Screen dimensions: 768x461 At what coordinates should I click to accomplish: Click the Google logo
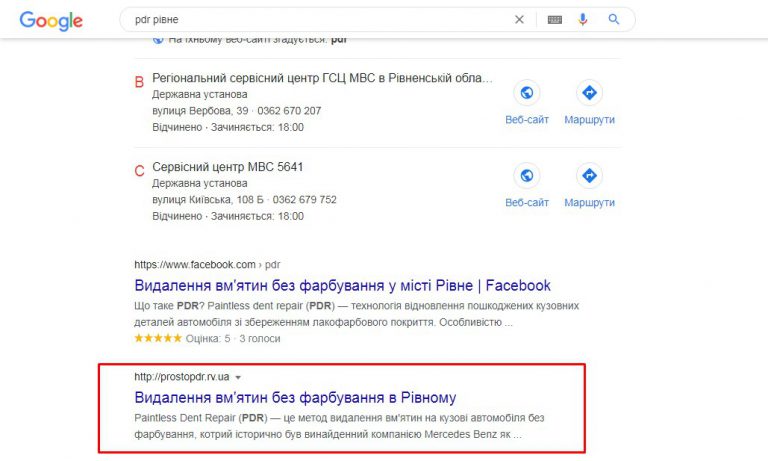tap(51, 20)
